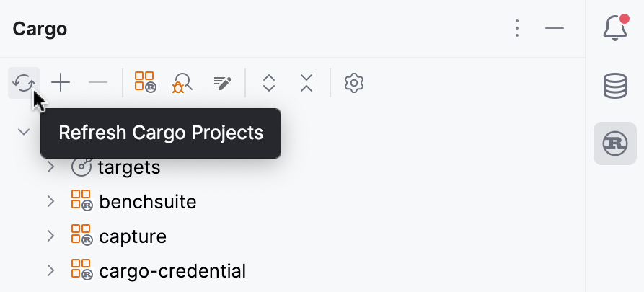Click the minus icon to detach project
644x292 pixels.
97,83
